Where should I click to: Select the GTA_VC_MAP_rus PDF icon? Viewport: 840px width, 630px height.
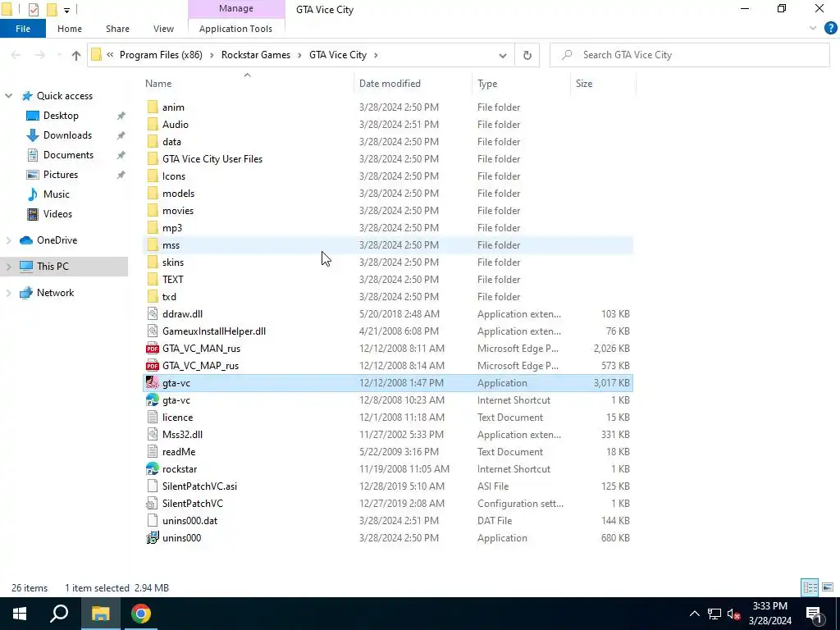(152, 366)
